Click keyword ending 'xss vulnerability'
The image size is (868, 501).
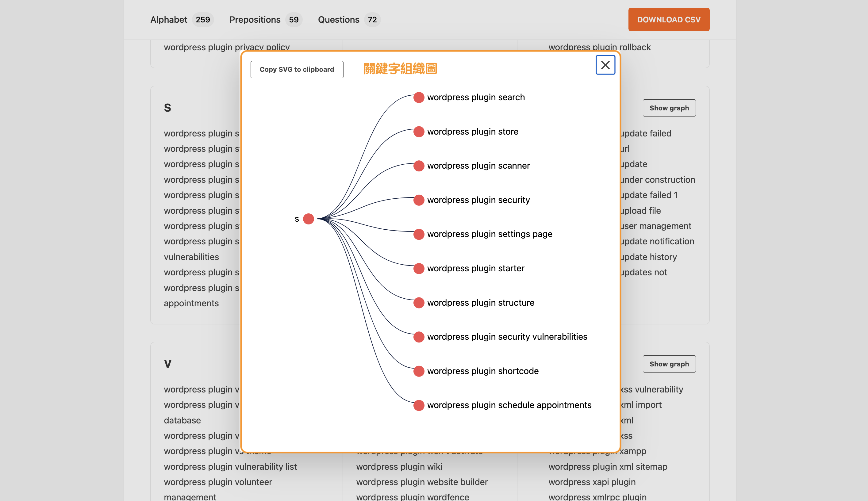pyautogui.click(x=652, y=389)
